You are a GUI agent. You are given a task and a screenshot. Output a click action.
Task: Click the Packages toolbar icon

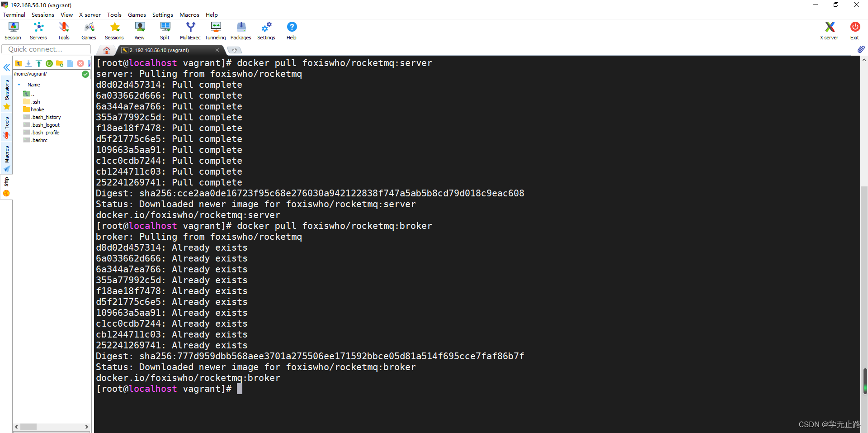coord(241,31)
